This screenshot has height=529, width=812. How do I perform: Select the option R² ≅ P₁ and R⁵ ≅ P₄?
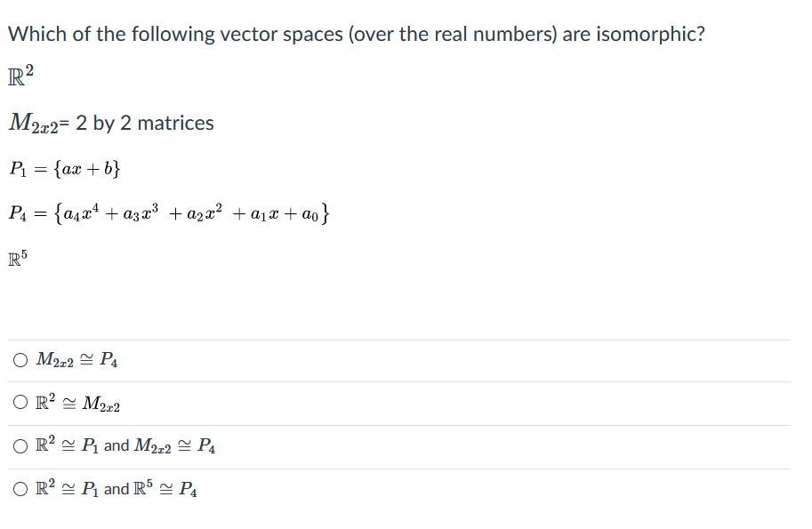click(x=20, y=489)
